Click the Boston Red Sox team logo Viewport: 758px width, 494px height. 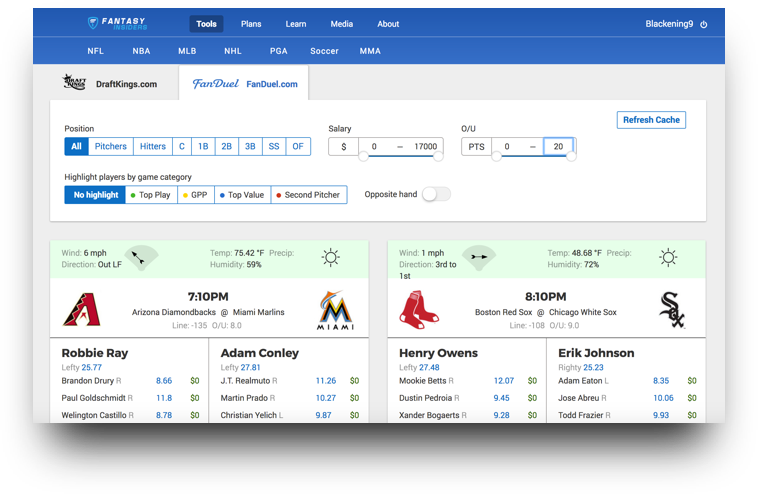[419, 310]
